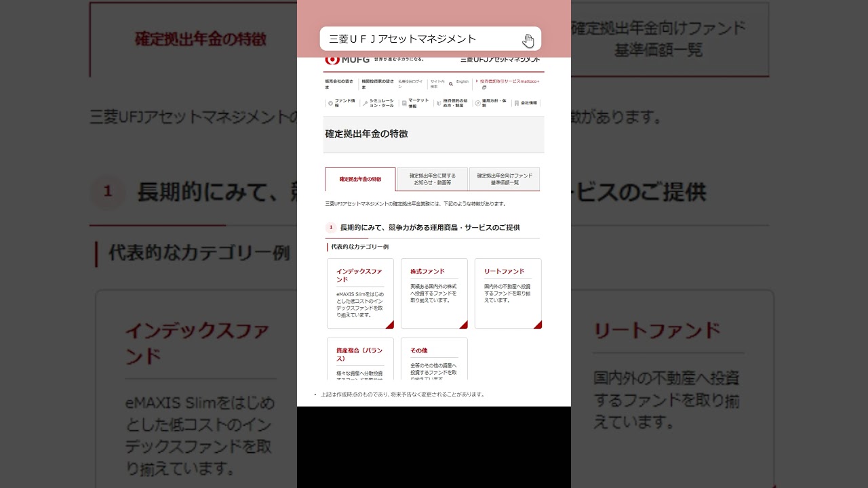Open the その他 category card
This screenshot has width=868, height=488.
coord(434,358)
